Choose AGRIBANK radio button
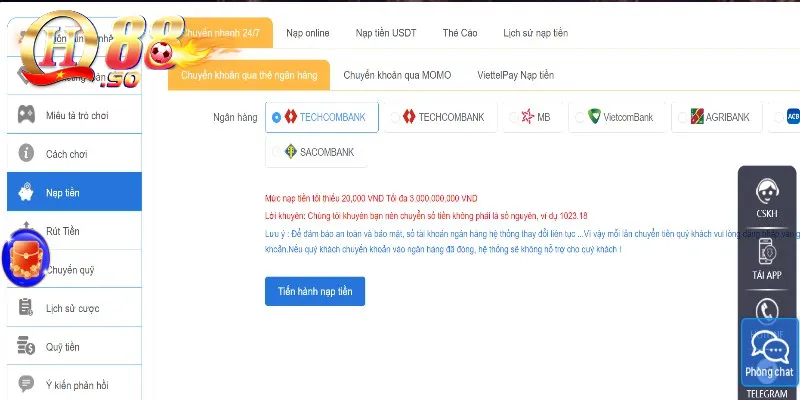The height and width of the screenshot is (400, 800). click(683, 117)
